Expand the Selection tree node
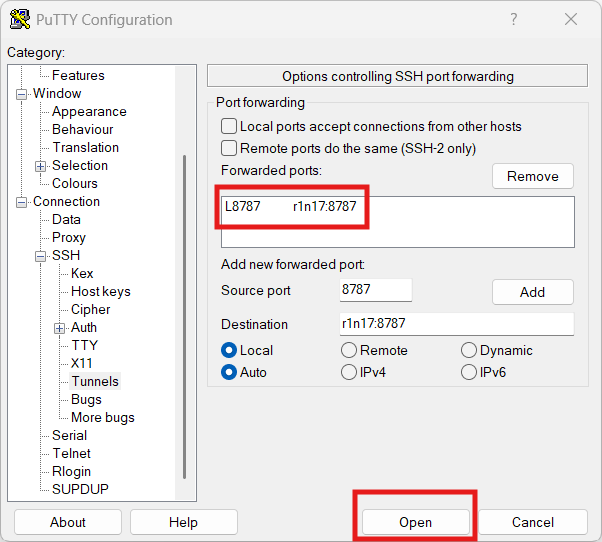Screen dimensions: 602x542 click(x=41, y=166)
